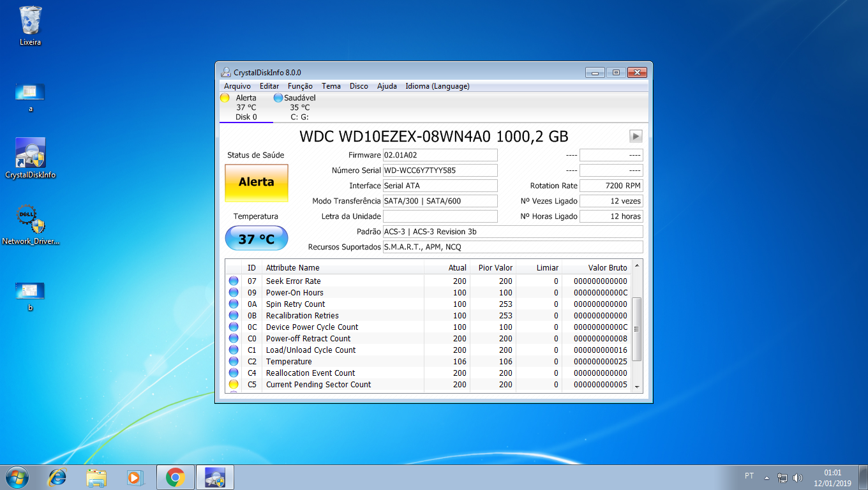Open the Função menu
The image size is (868, 490).
pos(300,86)
